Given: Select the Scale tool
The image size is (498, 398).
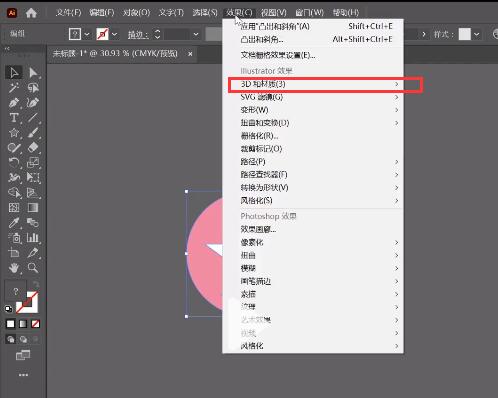Looking at the screenshot, I should click(33, 163).
